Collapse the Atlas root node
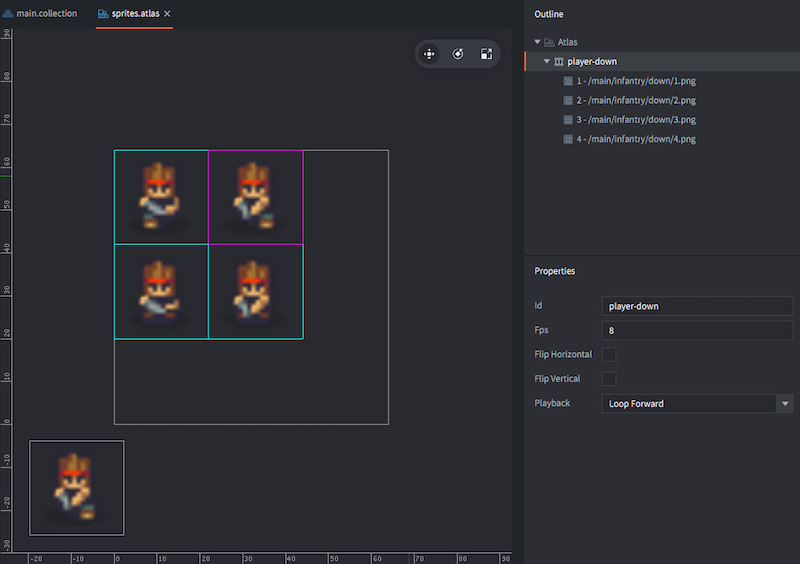This screenshot has width=800, height=564. (537, 42)
